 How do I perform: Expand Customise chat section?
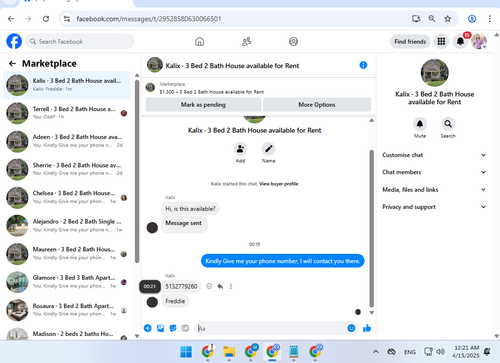(x=434, y=155)
